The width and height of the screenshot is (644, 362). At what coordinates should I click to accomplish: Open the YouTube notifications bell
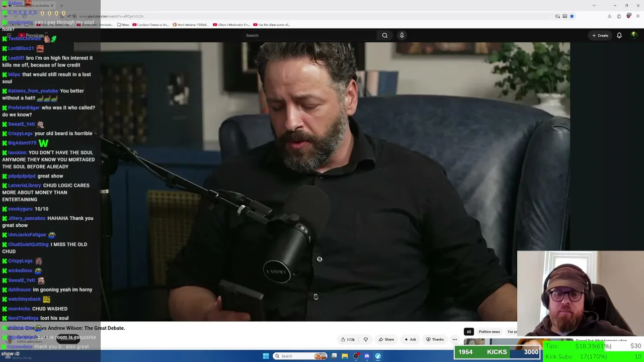coord(619,35)
